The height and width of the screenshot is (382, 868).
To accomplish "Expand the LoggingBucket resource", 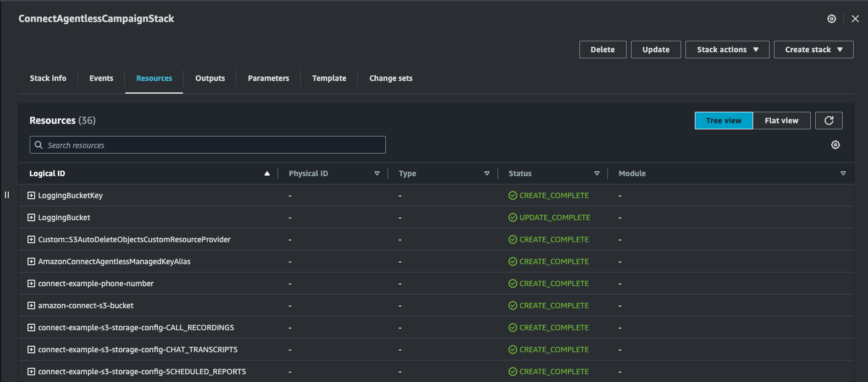I will pyautogui.click(x=31, y=217).
